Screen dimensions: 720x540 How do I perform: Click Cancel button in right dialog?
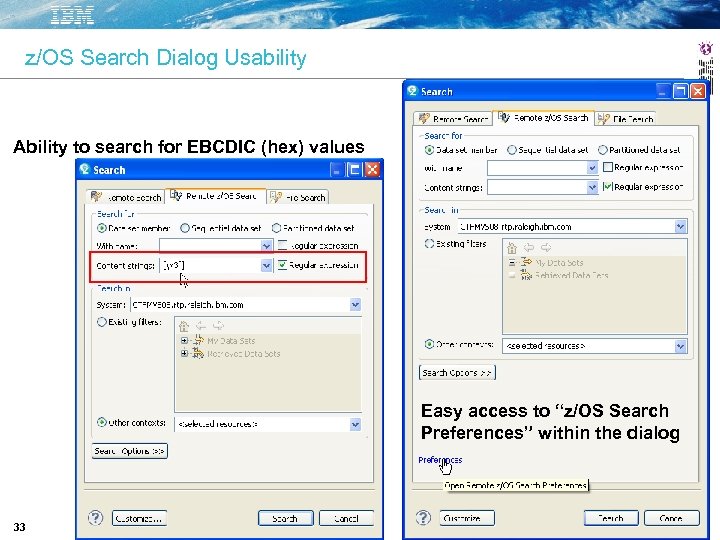click(x=671, y=518)
